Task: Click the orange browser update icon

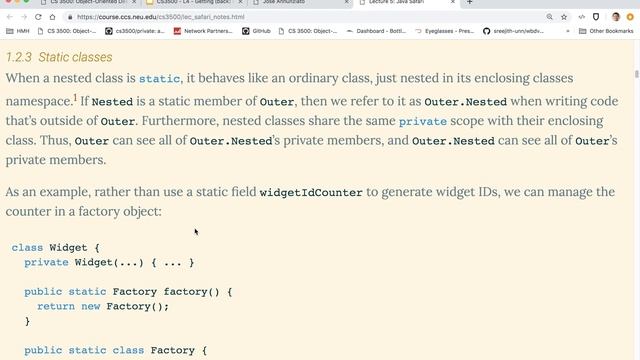Action: (630, 17)
